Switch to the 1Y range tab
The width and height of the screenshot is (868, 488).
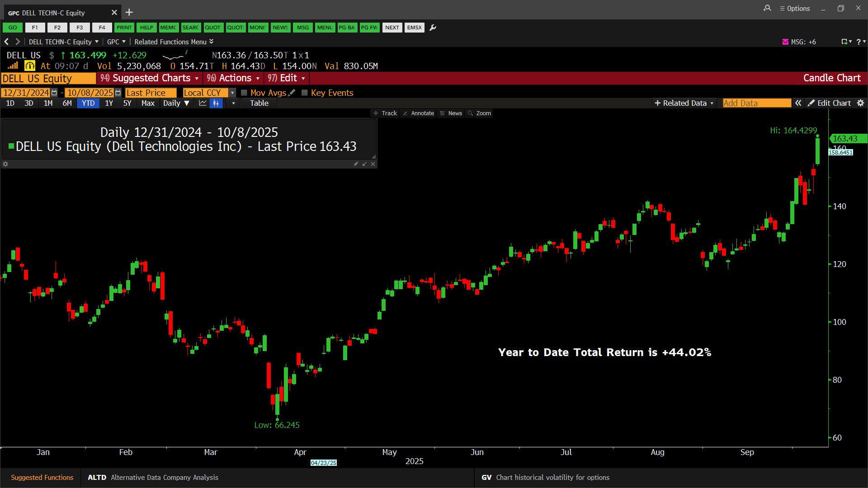point(109,103)
